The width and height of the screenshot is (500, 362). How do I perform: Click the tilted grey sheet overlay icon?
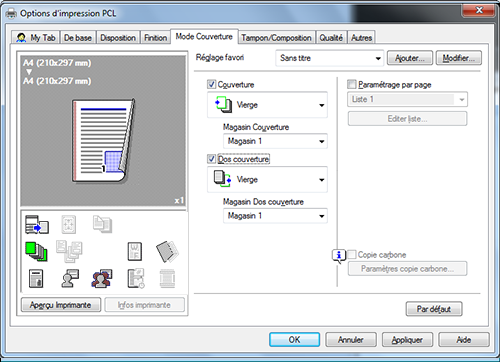(167, 251)
